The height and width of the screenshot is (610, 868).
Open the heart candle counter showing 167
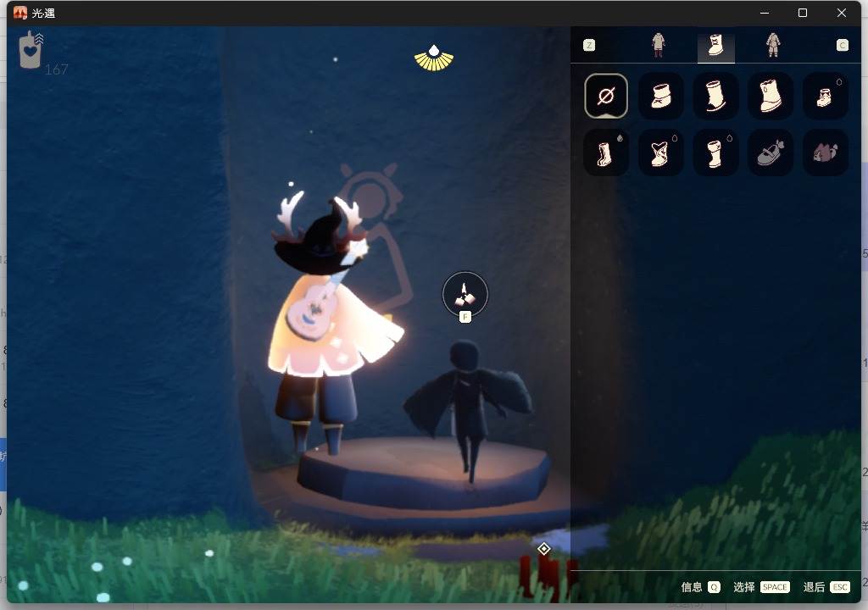pos(42,53)
